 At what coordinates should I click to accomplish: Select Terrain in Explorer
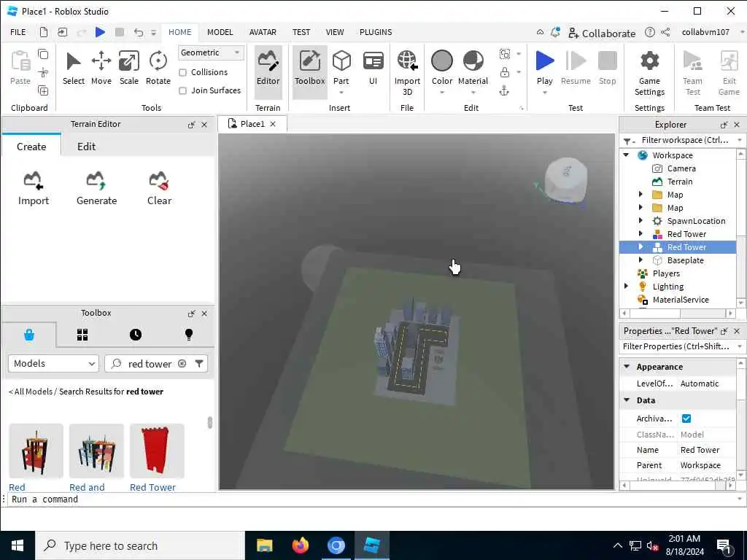tap(680, 182)
